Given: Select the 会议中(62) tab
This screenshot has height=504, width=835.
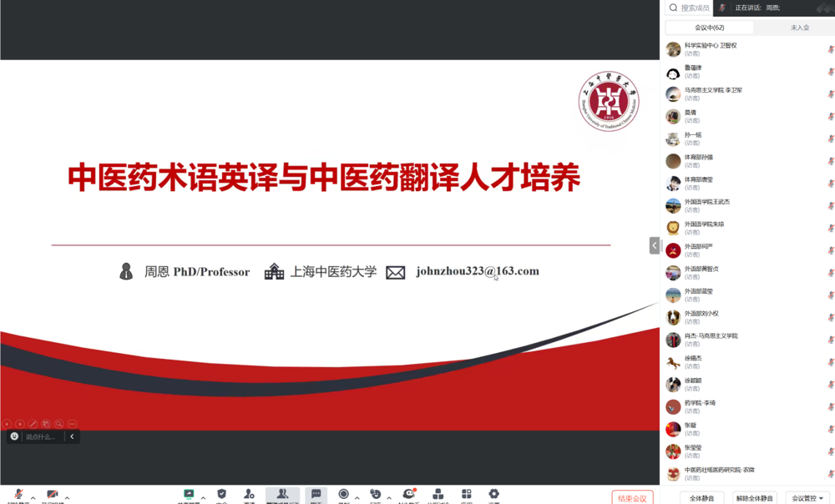Looking at the screenshot, I should pyautogui.click(x=709, y=28).
